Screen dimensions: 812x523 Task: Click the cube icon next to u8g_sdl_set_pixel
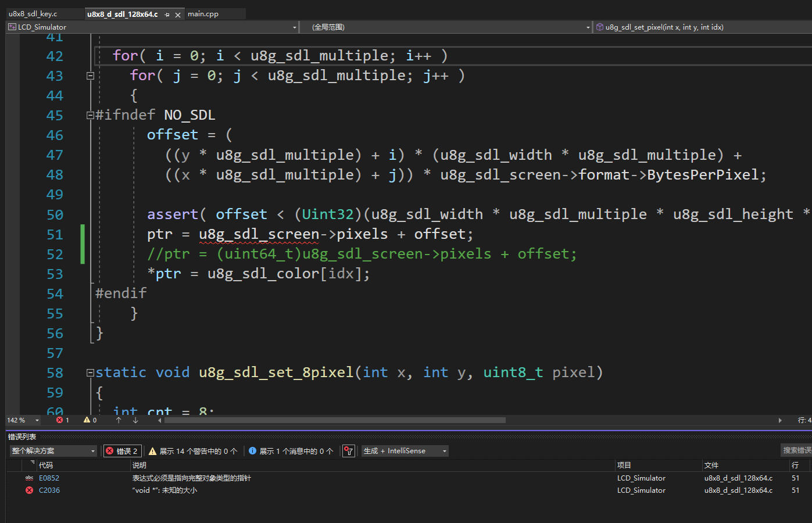(600, 27)
